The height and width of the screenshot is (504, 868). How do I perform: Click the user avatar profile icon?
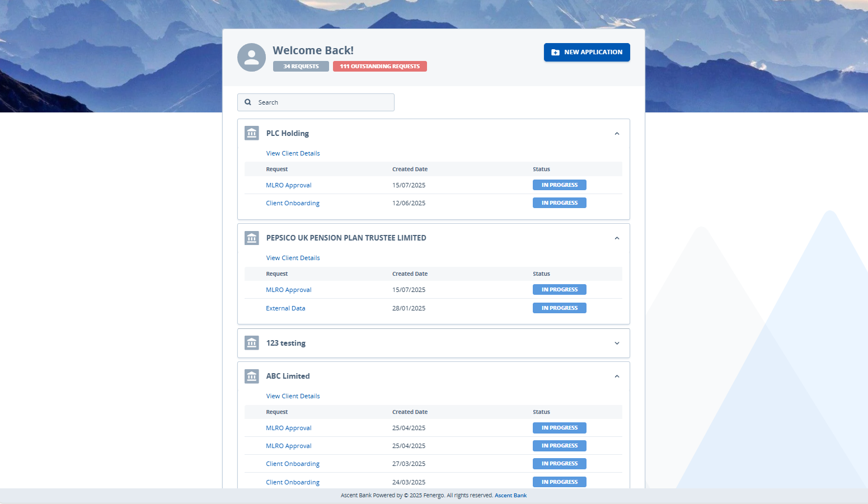tap(251, 57)
